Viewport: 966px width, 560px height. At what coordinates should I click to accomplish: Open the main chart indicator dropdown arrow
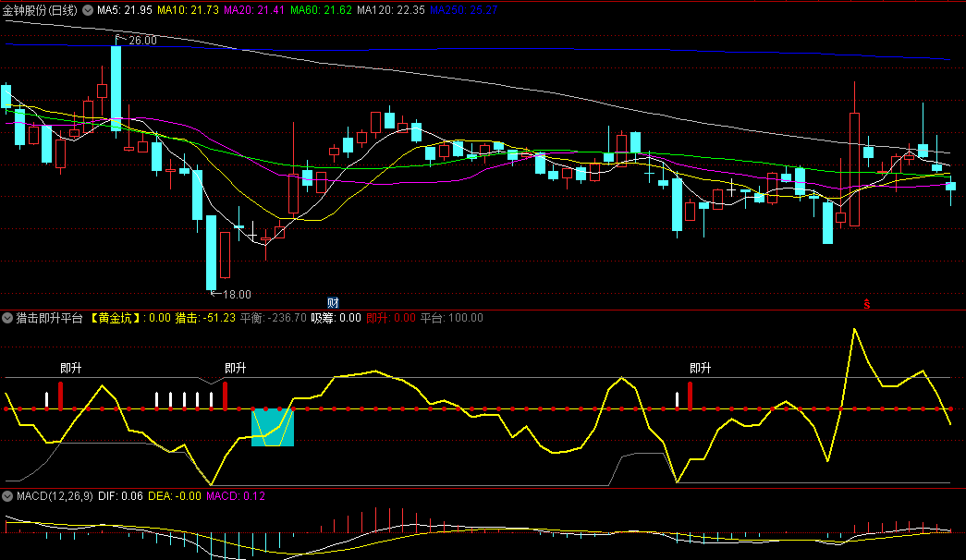click(88, 10)
